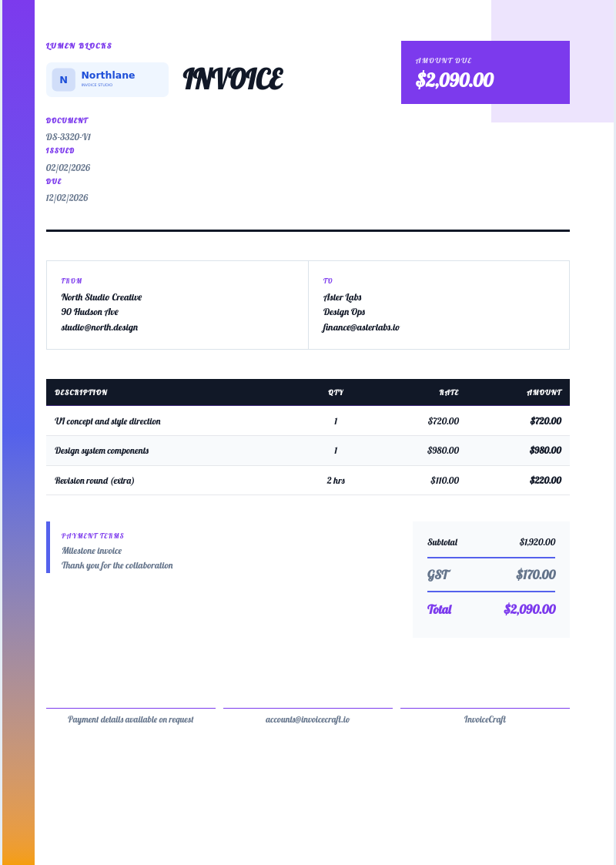
Task: Click the RATE column header
Action: (449, 392)
